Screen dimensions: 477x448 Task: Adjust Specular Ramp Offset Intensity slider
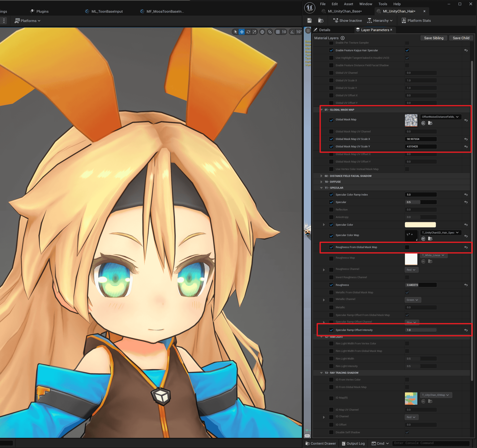(421, 330)
